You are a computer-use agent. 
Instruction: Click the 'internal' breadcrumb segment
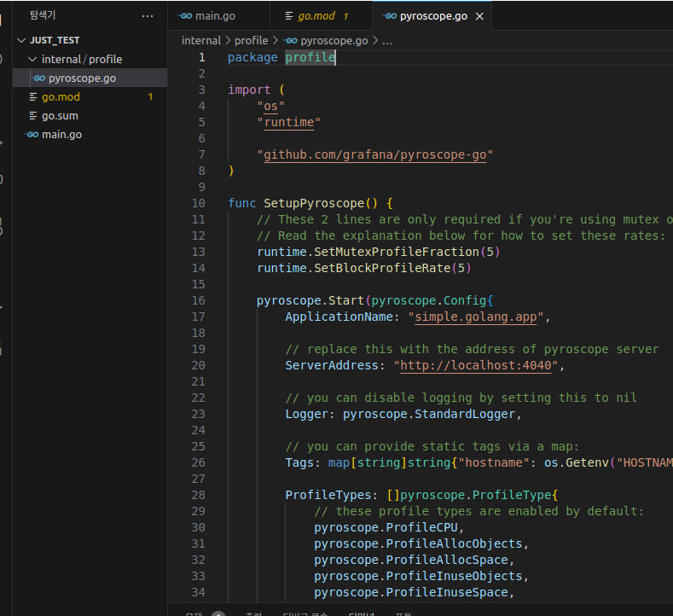201,40
